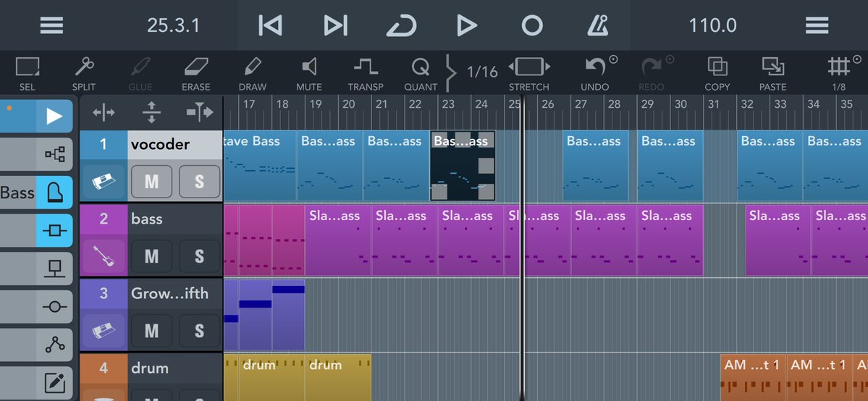This screenshot has width=868, height=401.
Task: Select the bass track name
Action: [x=147, y=219]
